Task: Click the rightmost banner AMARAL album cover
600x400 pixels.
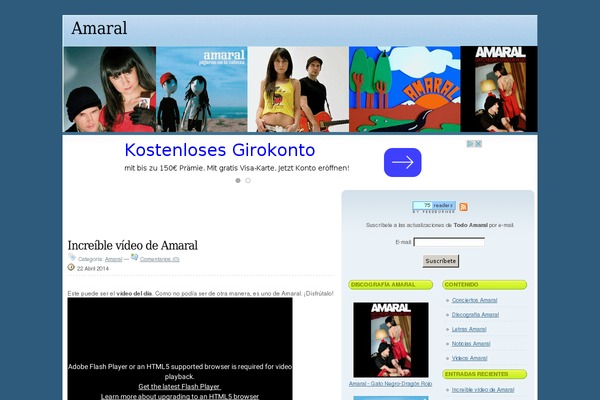Action: click(499, 89)
